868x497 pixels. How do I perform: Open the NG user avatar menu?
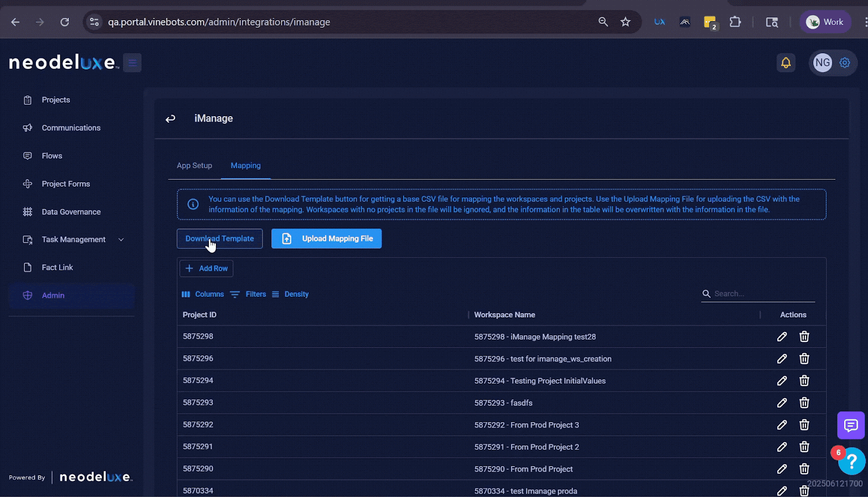pyautogui.click(x=822, y=62)
